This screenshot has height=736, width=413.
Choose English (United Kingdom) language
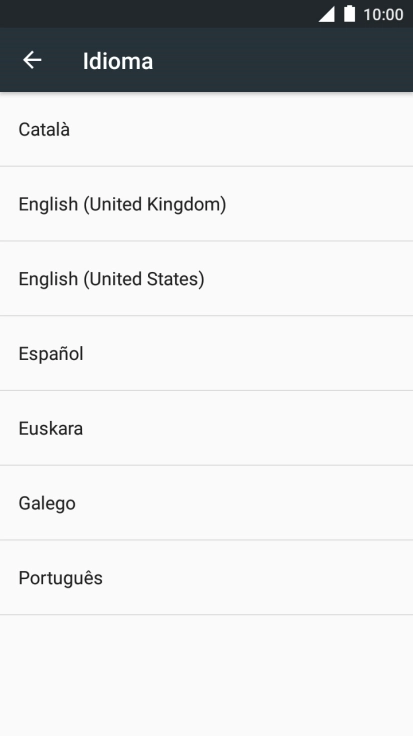[206, 204]
